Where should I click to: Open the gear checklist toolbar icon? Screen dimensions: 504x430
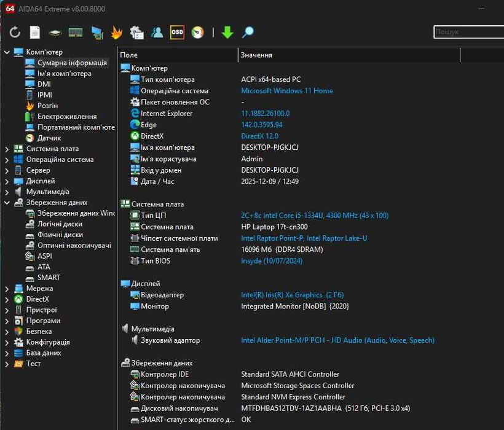(136, 33)
